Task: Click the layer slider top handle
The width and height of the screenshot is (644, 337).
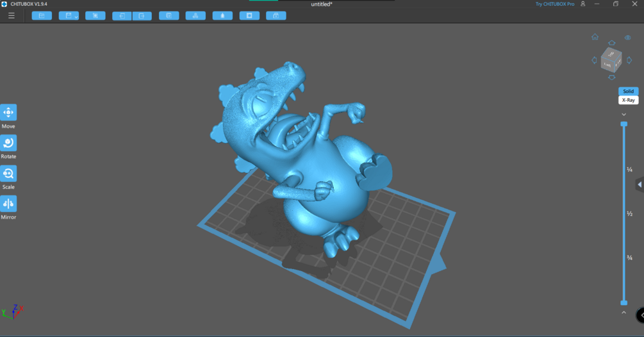Action: 624,124
